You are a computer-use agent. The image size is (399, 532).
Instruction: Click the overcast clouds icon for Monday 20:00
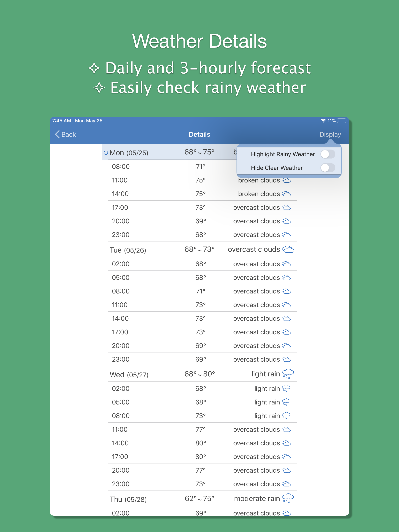[x=286, y=221]
